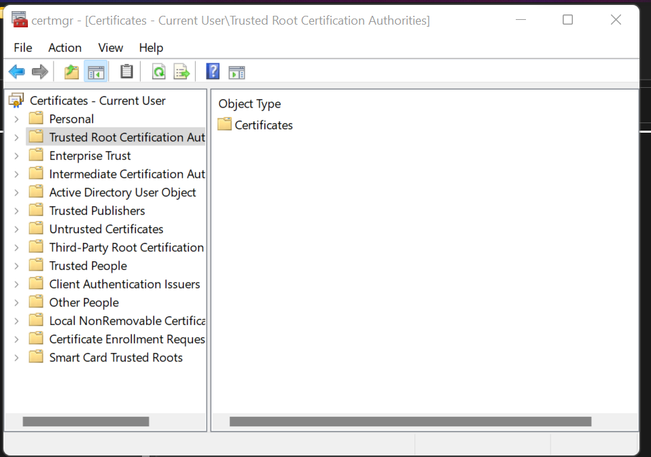The height and width of the screenshot is (457, 651).
Task: Click the right pane horizontal scrollbar
Action: [x=410, y=422]
